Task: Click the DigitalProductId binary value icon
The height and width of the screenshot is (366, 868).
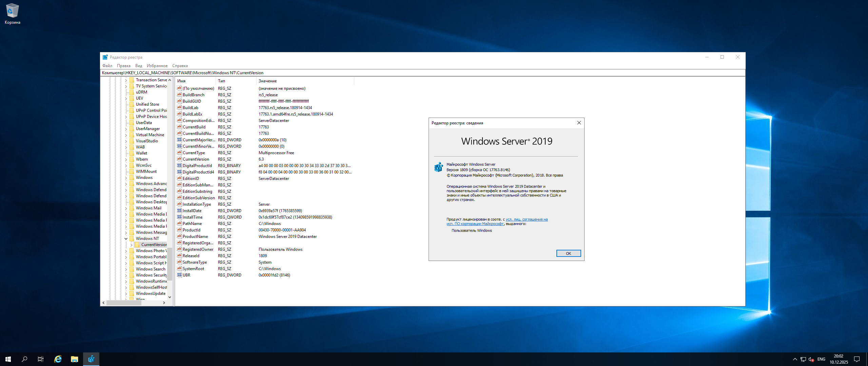Action: tap(179, 166)
